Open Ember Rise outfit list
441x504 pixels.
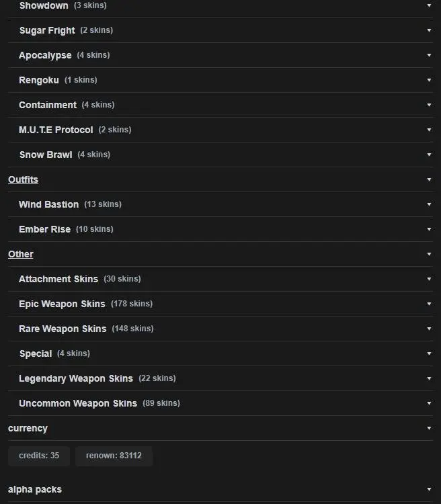pyautogui.click(x=220, y=229)
